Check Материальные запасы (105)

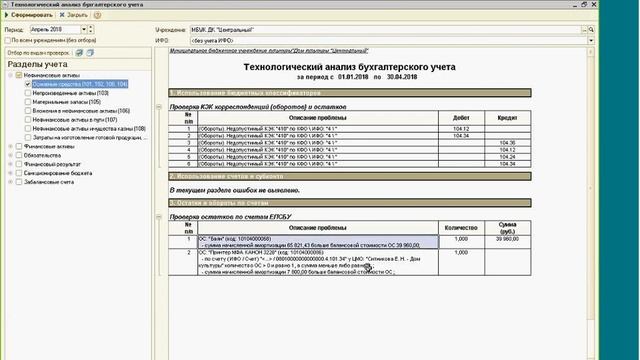(28, 102)
